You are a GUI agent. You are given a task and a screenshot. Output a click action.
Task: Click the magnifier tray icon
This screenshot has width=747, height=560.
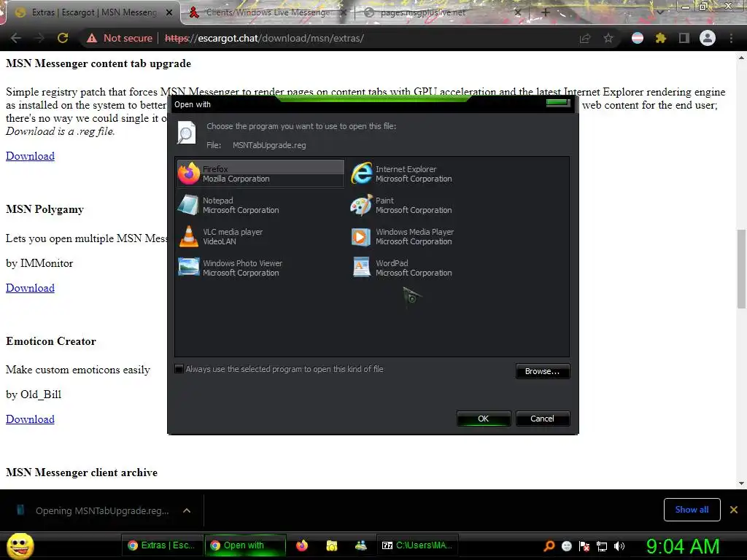[549, 545]
